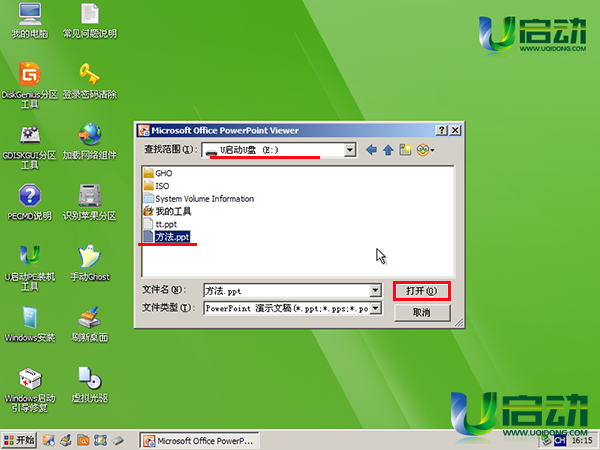The width and height of the screenshot is (600, 450).
Task: Select the ISO folder
Action: click(157, 186)
